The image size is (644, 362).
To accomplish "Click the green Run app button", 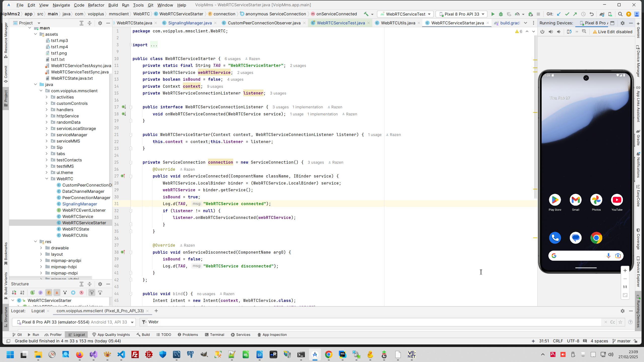I will 493,14.
